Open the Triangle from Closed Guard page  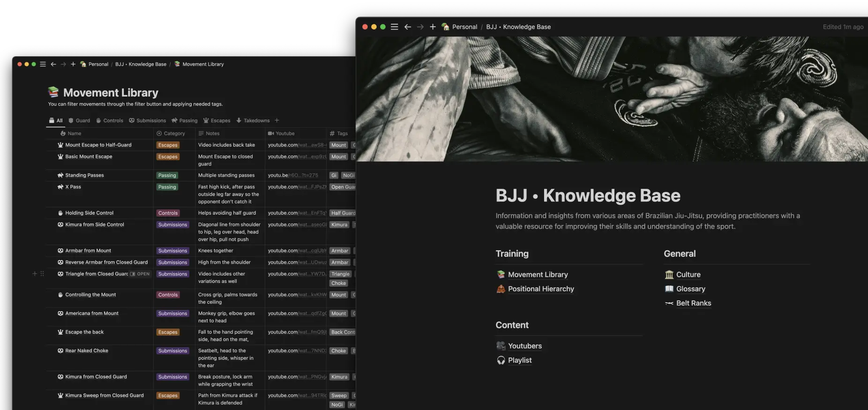pyautogui.click(x=140, y=274)
